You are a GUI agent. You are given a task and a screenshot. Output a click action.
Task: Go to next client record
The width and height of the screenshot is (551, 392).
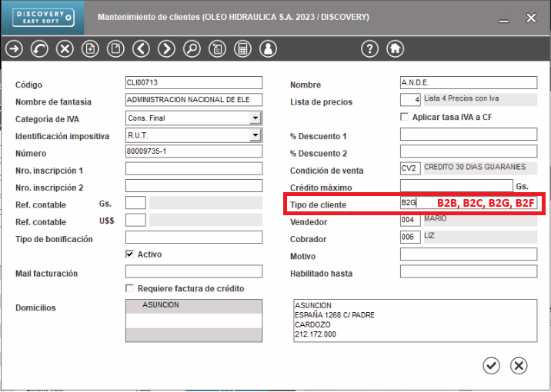pos(166,49)
